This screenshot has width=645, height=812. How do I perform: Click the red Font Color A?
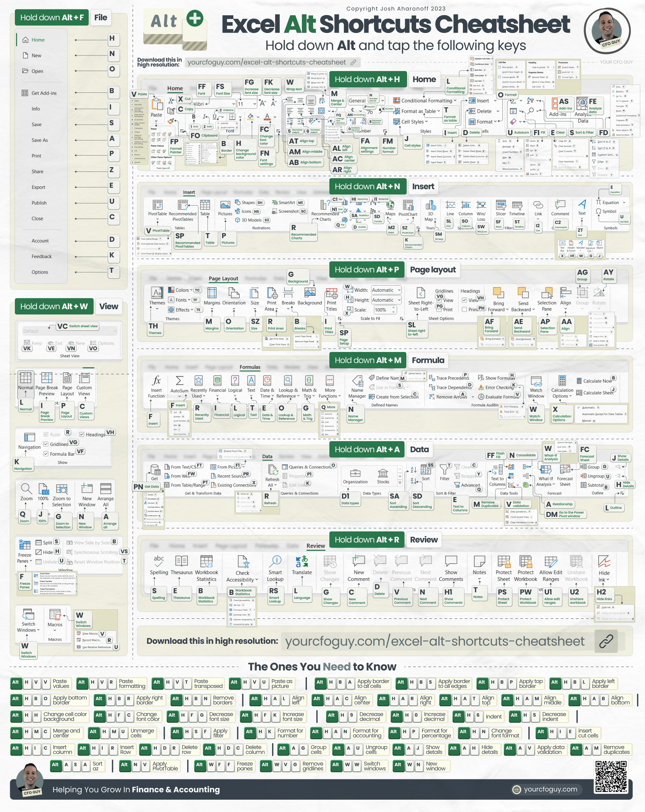tap(267, 117)
